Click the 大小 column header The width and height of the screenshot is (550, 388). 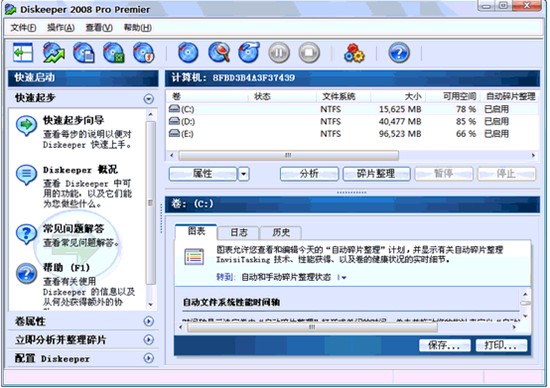[397, 96]
